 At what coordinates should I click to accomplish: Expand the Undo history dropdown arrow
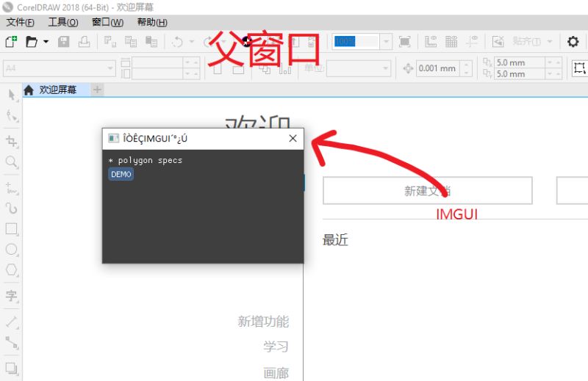(x=192, y=42)
